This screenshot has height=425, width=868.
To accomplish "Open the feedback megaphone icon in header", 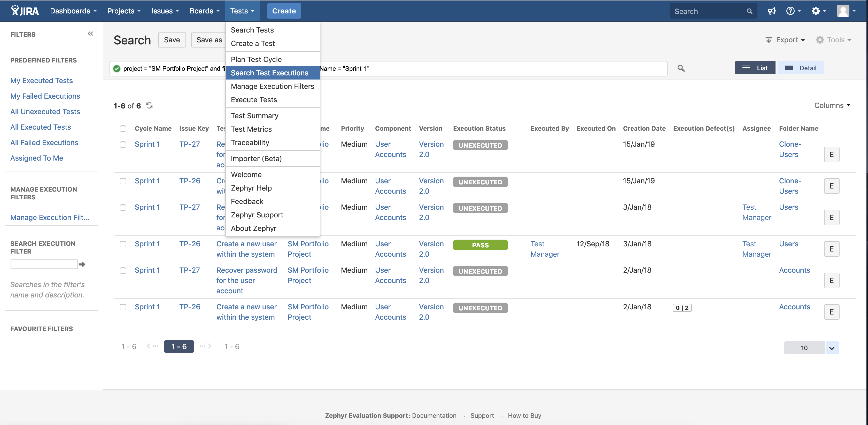I will pyautogui.click(x=771, y=11).
